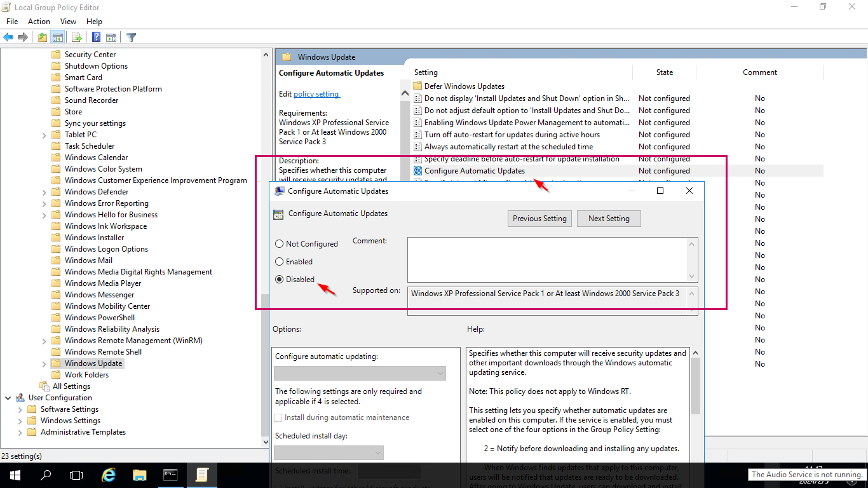Viewport: 868px width, 488px height.
Task: Expand Windows Remote Management (WinRM) node
Action: click(x=44, y=341)
